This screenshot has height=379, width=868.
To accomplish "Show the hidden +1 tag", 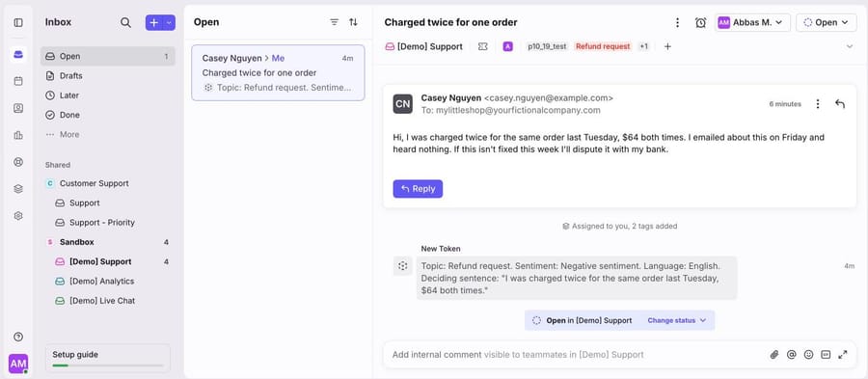I will click(643, 46).
